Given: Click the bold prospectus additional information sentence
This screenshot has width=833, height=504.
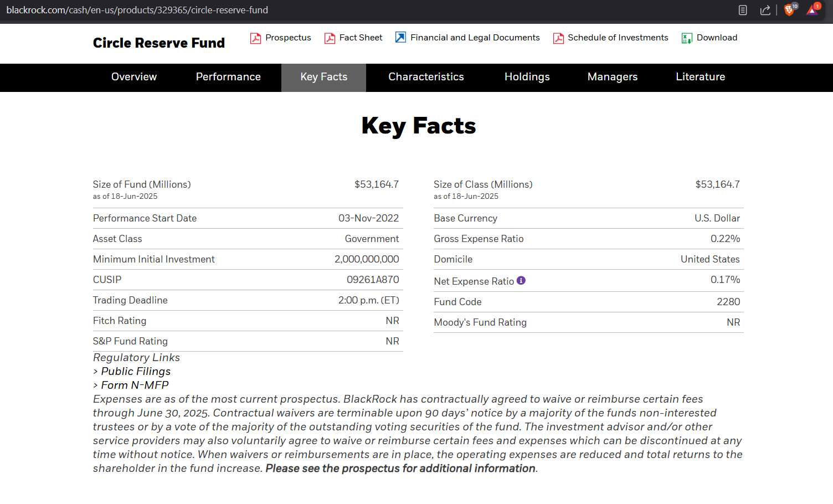Looking at the screenshot, I should [400, 469].
